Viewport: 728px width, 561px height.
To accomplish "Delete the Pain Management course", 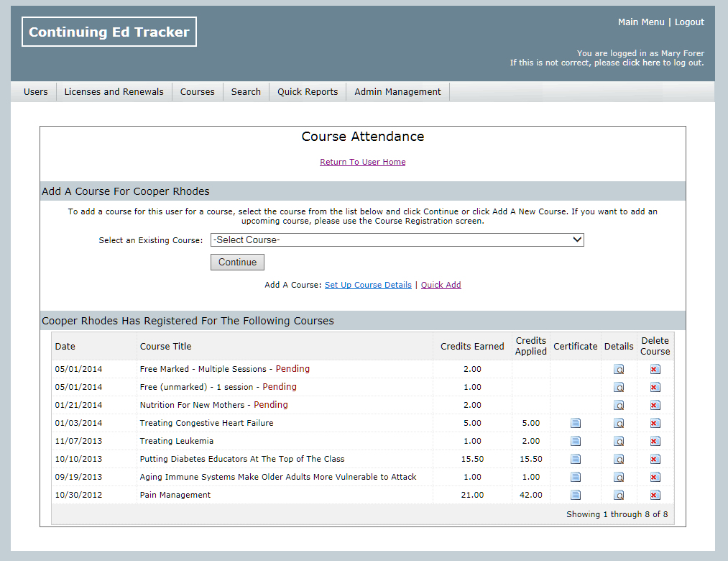I will click(x=655, y=495).
